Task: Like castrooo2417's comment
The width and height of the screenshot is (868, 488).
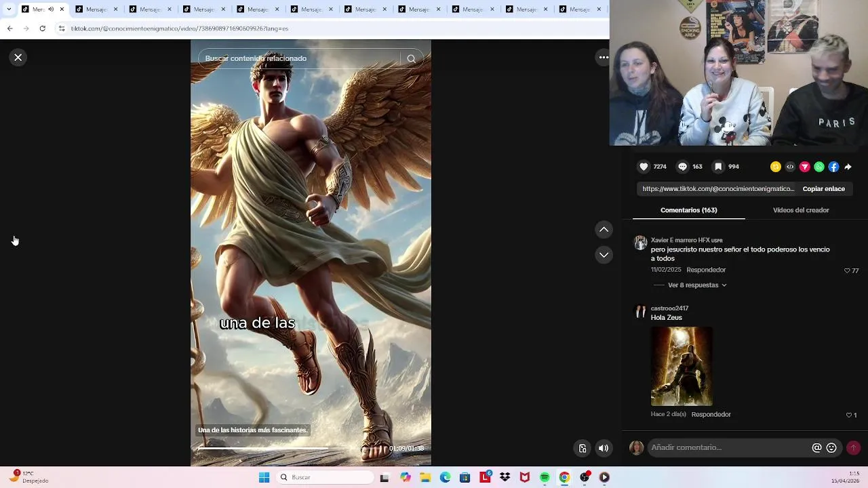Action: coord(849,415)
